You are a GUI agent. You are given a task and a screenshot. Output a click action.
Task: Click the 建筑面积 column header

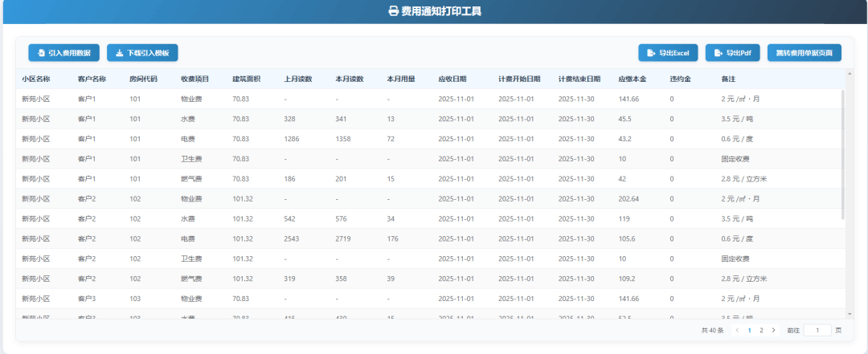247,79
